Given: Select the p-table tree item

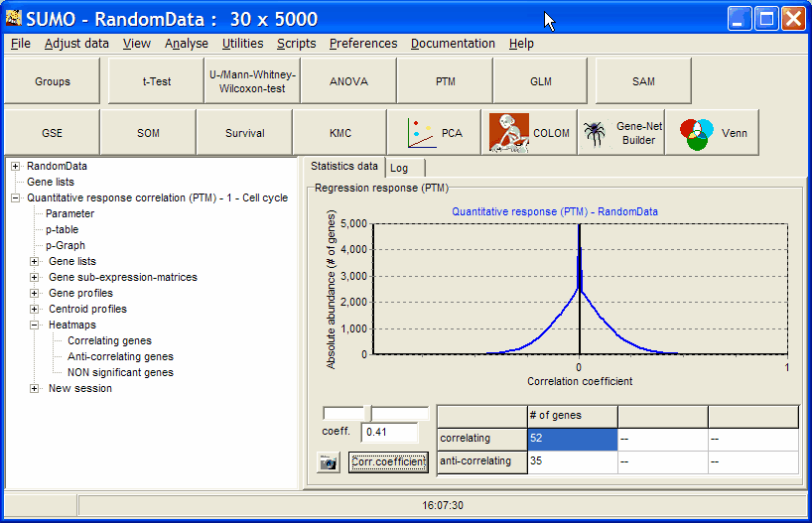Looking at the screenshot, I should 63,230.
